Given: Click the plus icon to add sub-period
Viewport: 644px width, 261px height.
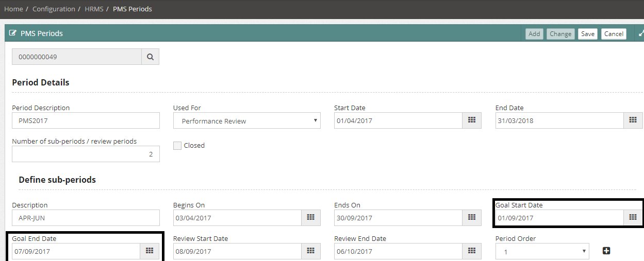Looking at the screenshot, I should (606, 251).
